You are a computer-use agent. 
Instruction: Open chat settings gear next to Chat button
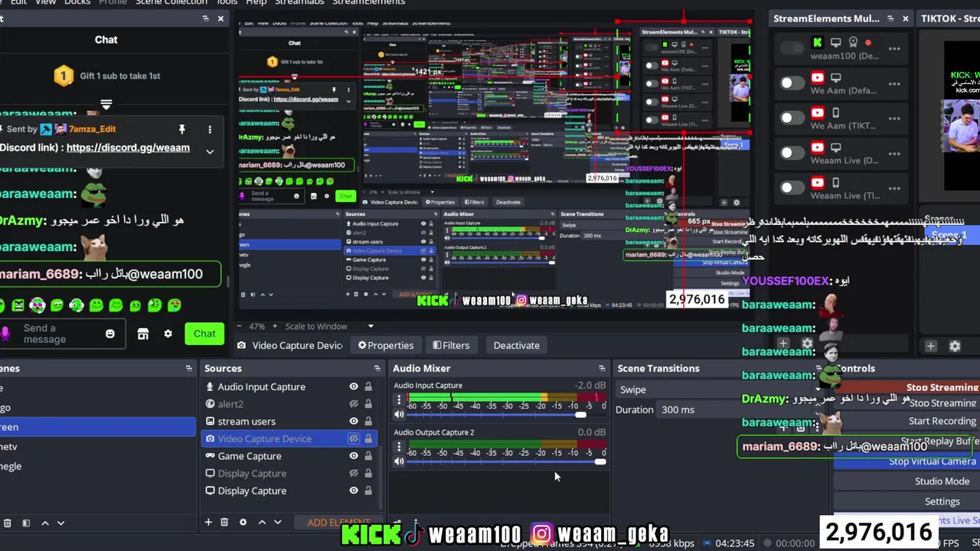(168, 334)
